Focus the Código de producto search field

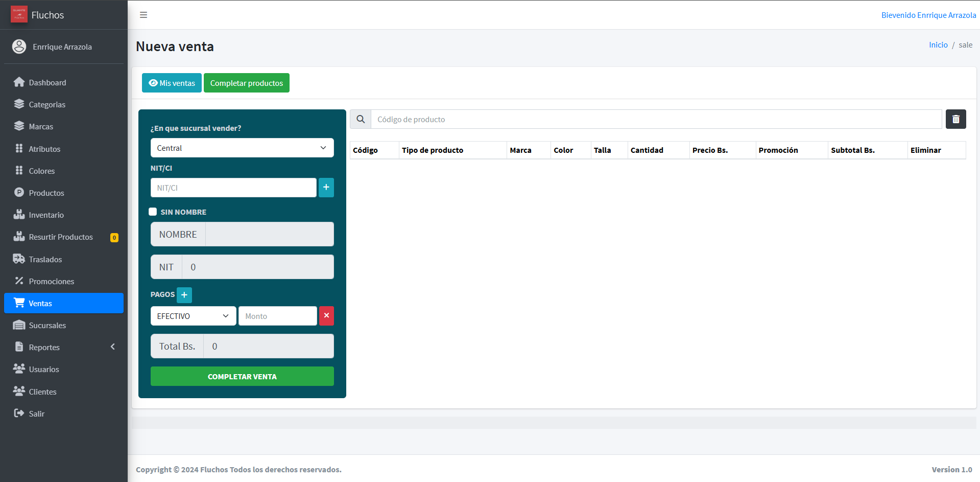[656, 119]
